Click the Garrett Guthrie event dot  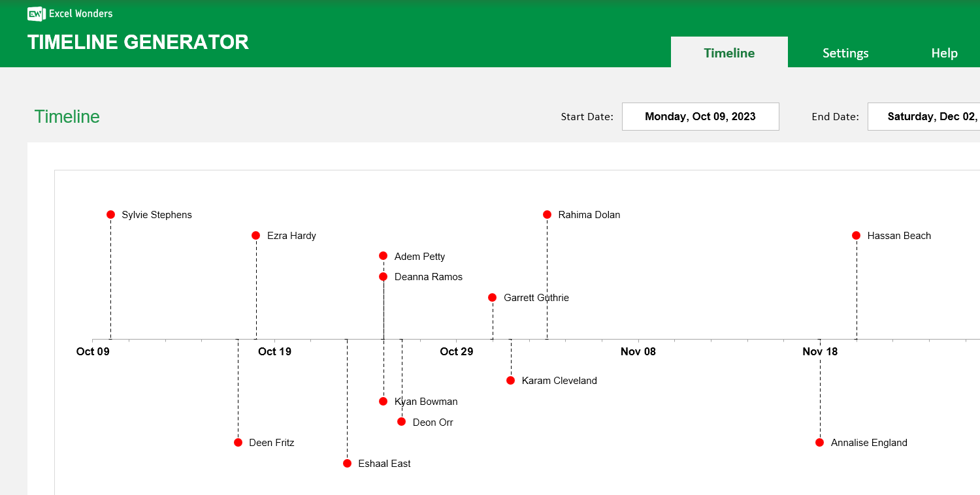point(493,297)
